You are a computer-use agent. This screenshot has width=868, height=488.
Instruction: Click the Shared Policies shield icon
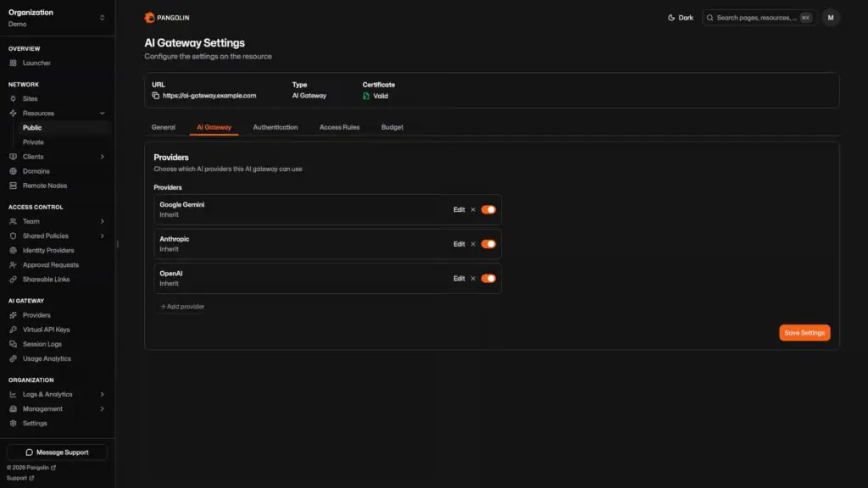[14, 236]
